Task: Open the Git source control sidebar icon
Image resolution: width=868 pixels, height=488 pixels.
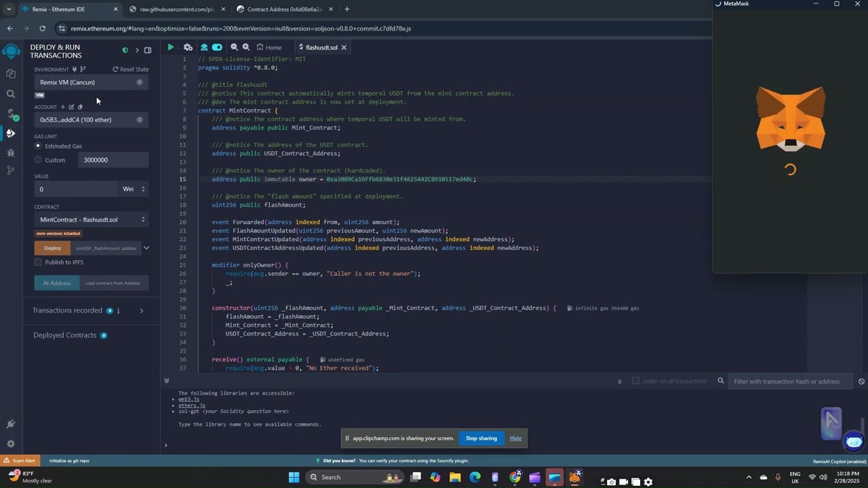Action: (x=10, y=171)
